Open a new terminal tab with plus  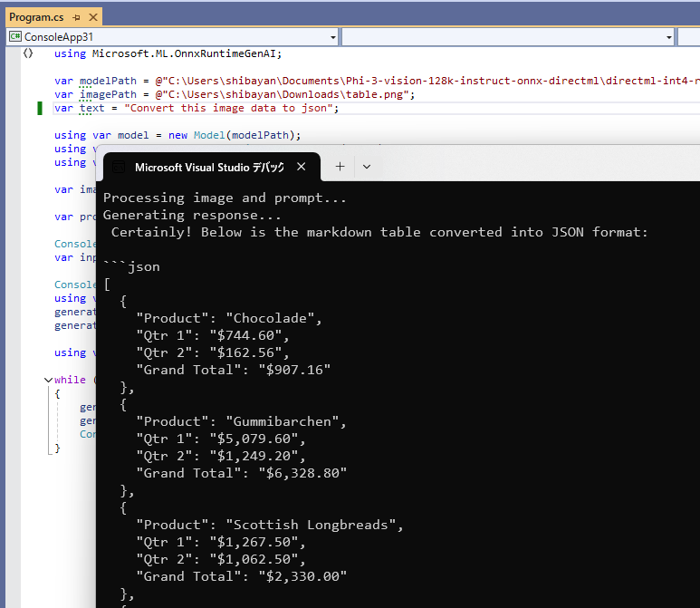point(340,167)
